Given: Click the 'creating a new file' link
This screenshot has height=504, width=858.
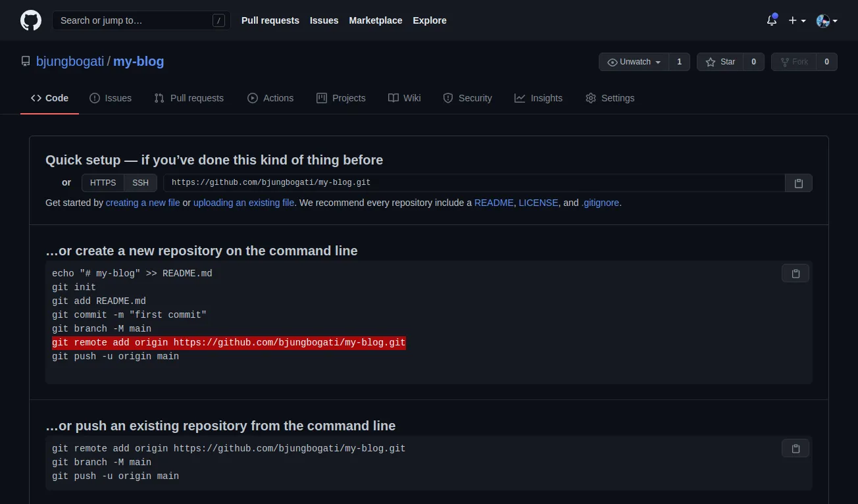Looking at the screenshot, I should (143, 203).
